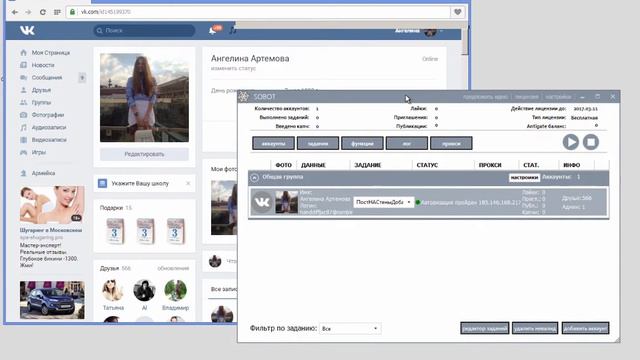Click the 'СТАТУС' column header
The width and height of the screenshot is (640, 360).
tap(427, 165)
